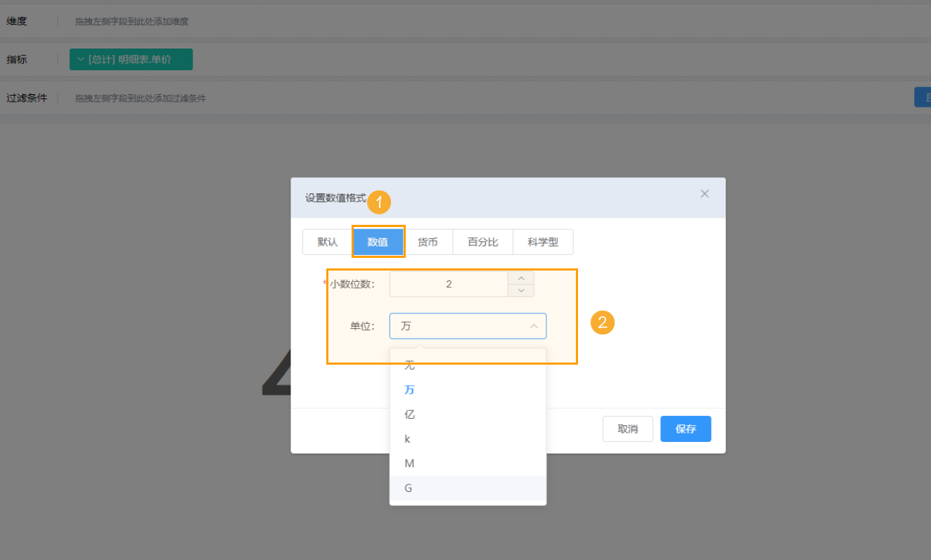The height and width of the screenshot is (560, 931).
Task: Close the 设置数值格式 dialog
Action: pyautogui.click(x=704, y=193)
